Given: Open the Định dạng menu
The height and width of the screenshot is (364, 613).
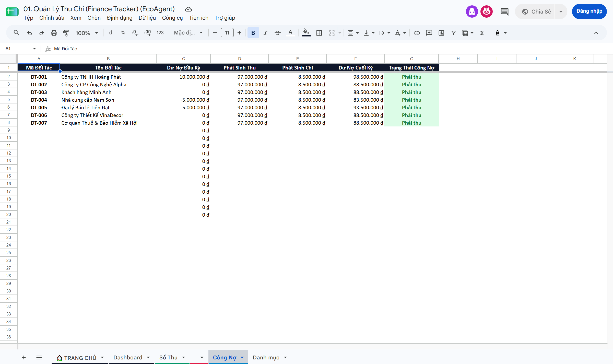Looking at the screenshot, I should click(120, 18).
